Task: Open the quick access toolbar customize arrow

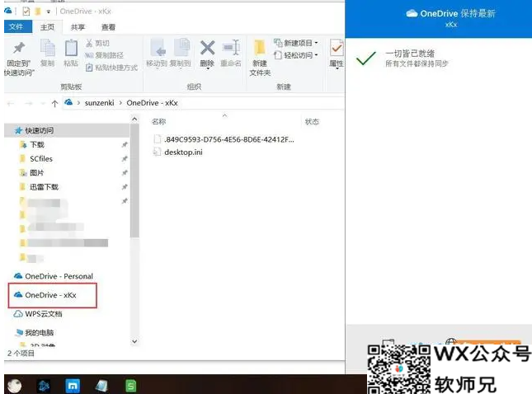Action: point(49,12)
